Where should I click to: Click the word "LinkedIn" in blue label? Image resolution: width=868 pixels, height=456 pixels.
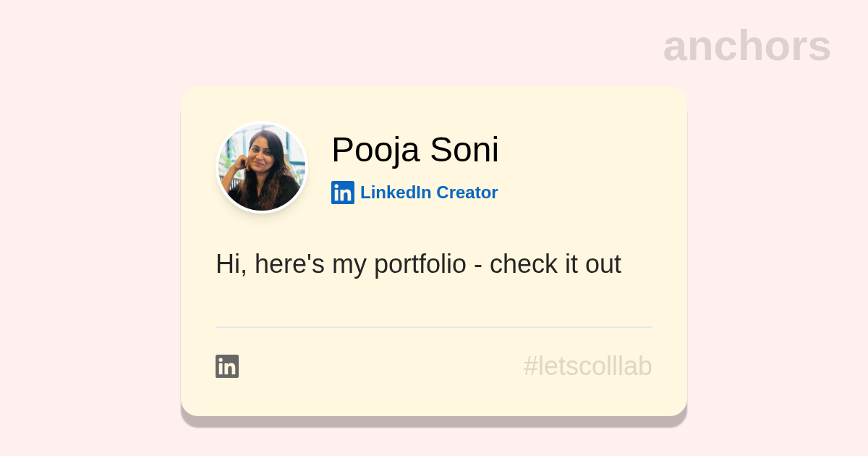click(396, 193)
